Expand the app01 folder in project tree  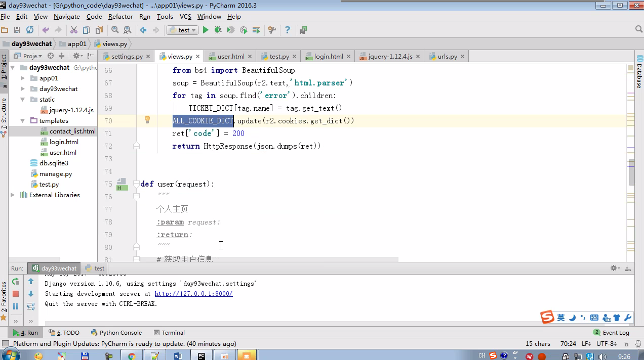(23, 78)
